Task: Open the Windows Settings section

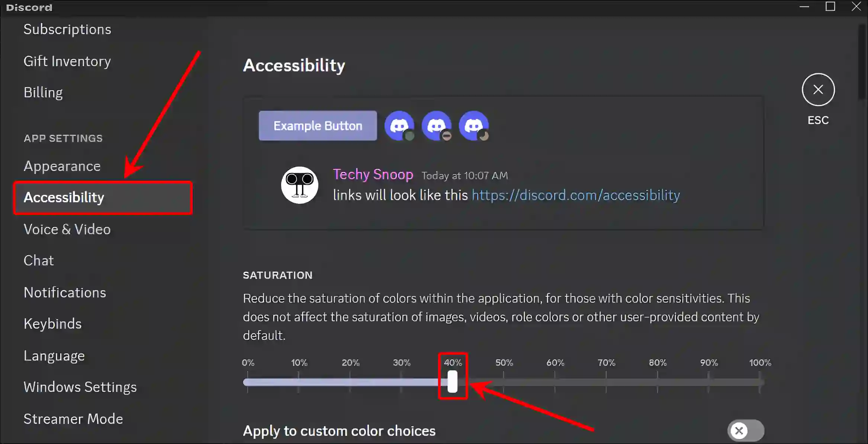Action: click(x=80, y=387)
